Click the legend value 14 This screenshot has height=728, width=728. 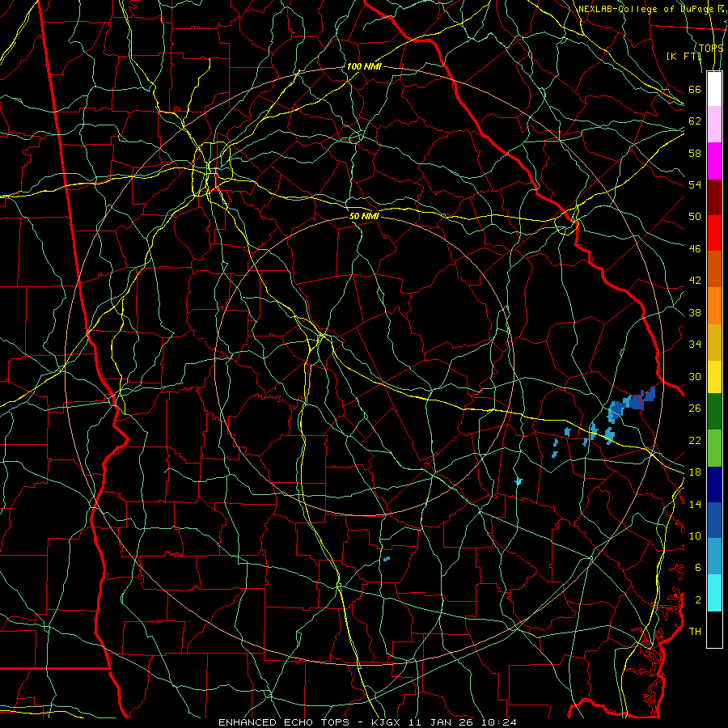coord(695,504)
